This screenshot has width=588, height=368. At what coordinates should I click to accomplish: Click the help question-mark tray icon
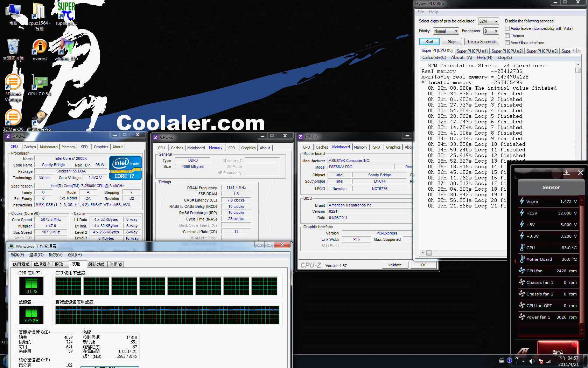509,360
